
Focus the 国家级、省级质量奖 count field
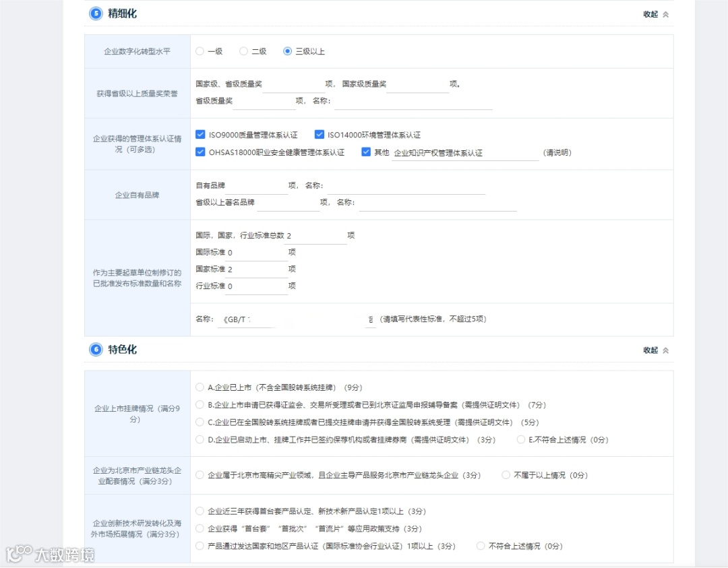pyautogui.click(x=293, y=85)
